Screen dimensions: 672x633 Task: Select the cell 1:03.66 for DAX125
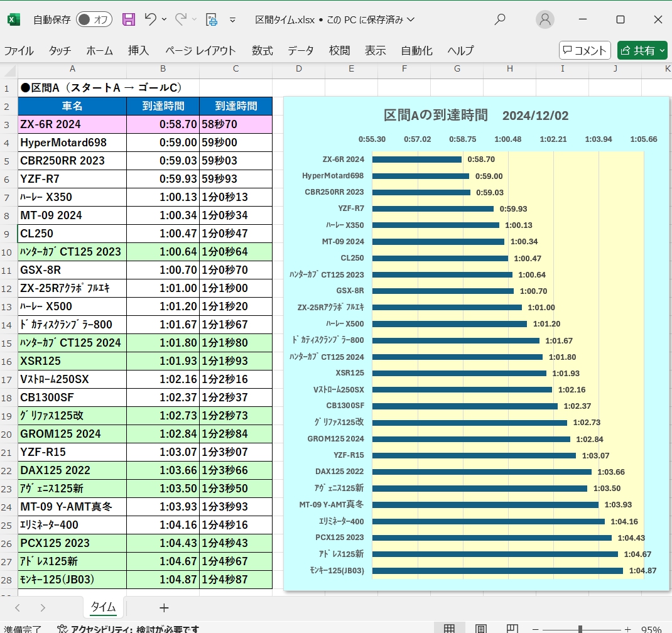(x=163, y=470)
